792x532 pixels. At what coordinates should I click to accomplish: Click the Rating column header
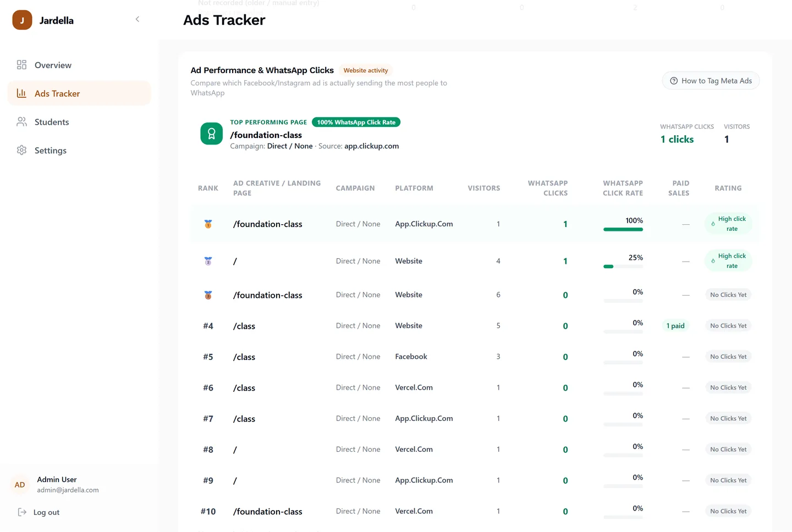tap(728, 188)
